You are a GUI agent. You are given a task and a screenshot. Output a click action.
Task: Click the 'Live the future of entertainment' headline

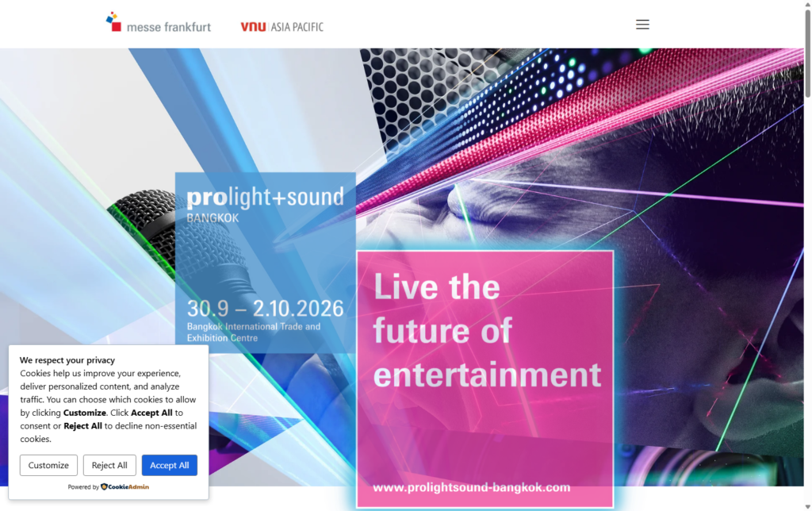coord(487,331)
